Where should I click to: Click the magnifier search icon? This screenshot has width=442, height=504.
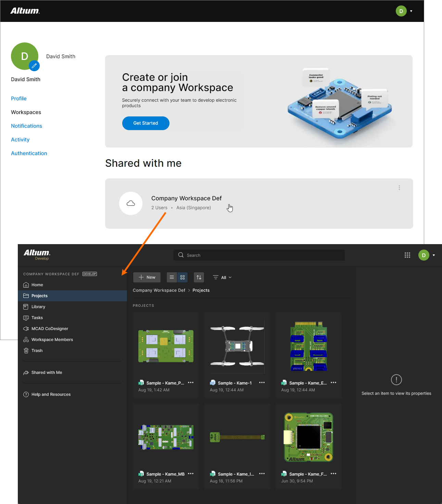pos(181,255)
